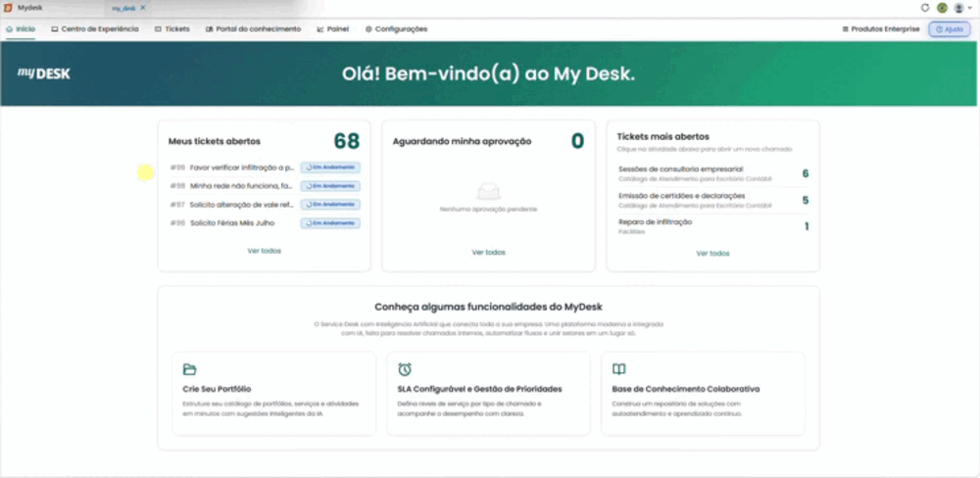The height and width of the screenshot is (478, 980).
Task: Go to the Início tab
Action: point(21,28)
